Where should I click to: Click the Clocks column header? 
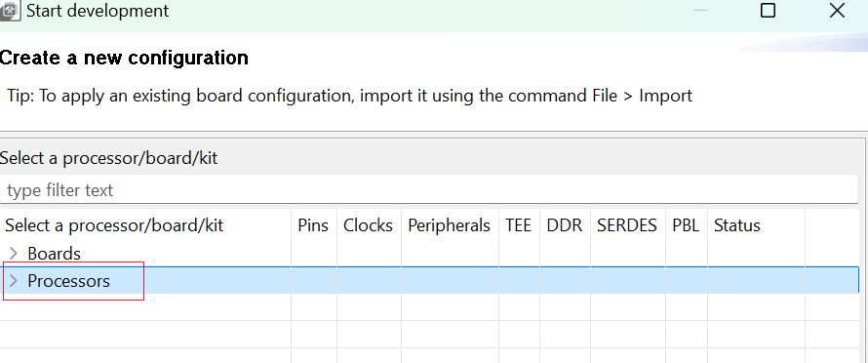click(368, 225)
